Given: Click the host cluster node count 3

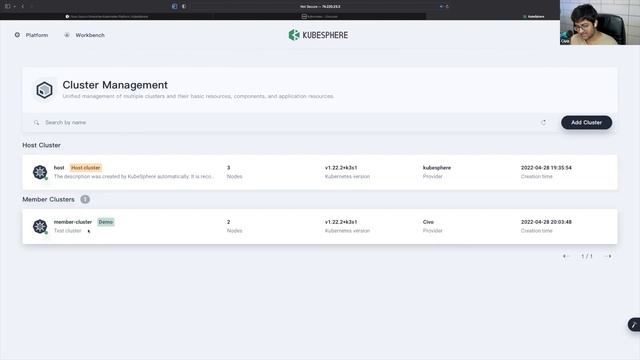Looking at the screenshot, I should 229,168.
